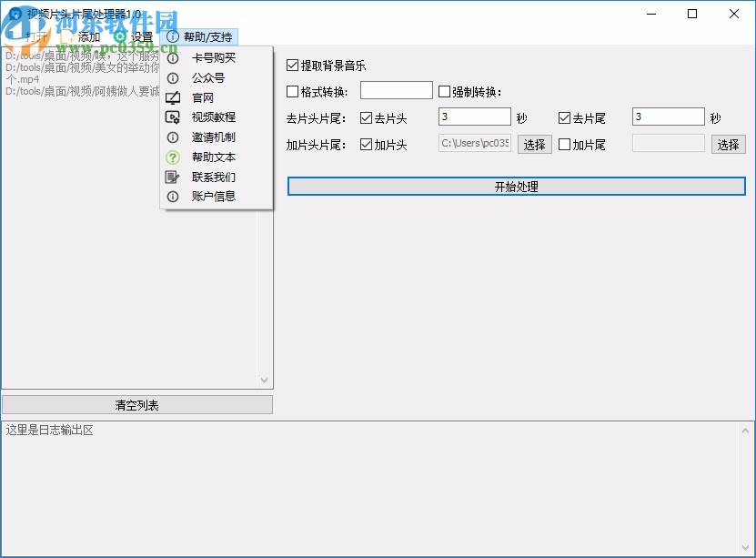Screen dimensions: 756x558
Task: Open the 官网 official website icon
Action: (x=172, y=97)
